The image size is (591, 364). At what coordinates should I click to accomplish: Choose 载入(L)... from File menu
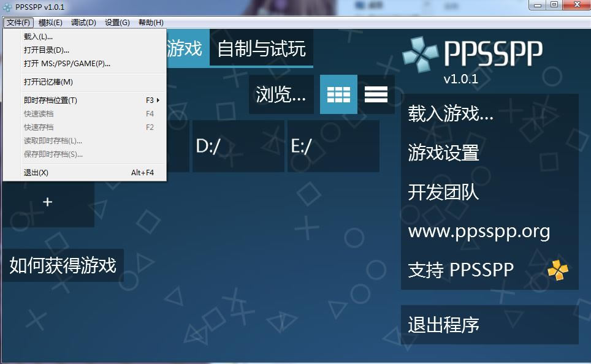[x=38, y=37]
